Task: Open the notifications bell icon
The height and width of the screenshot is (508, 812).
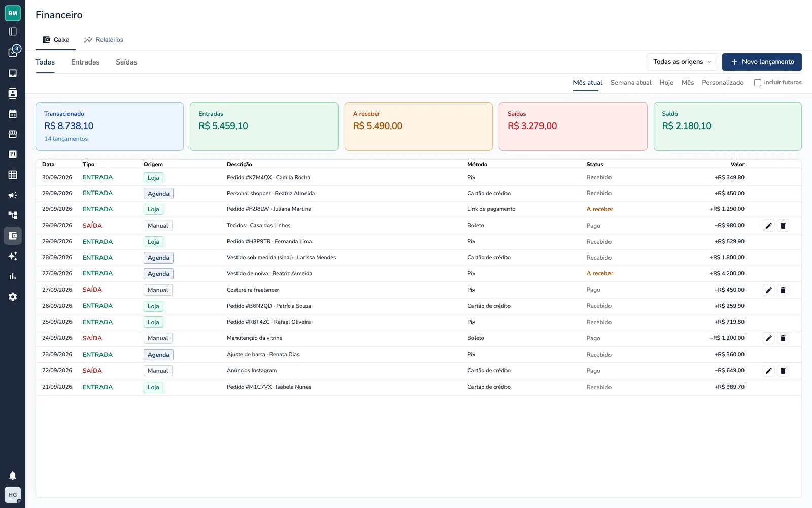Action: (13, 475)
